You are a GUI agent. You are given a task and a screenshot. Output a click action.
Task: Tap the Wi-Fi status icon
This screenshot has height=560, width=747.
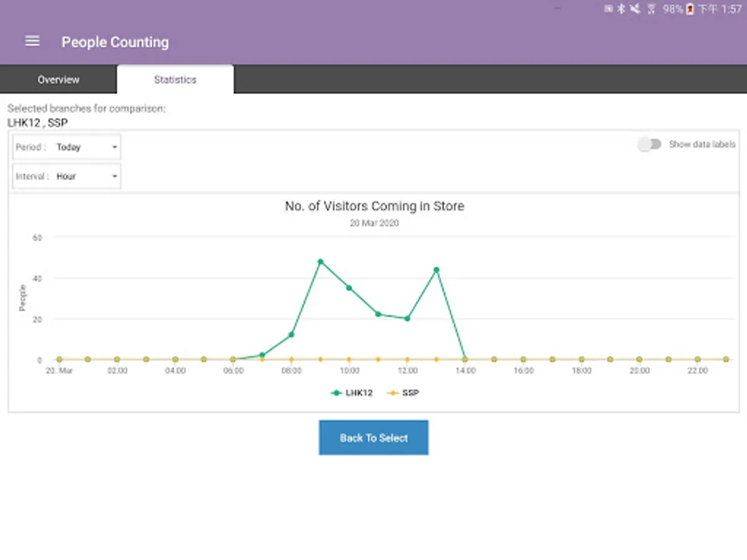point(652,9)
